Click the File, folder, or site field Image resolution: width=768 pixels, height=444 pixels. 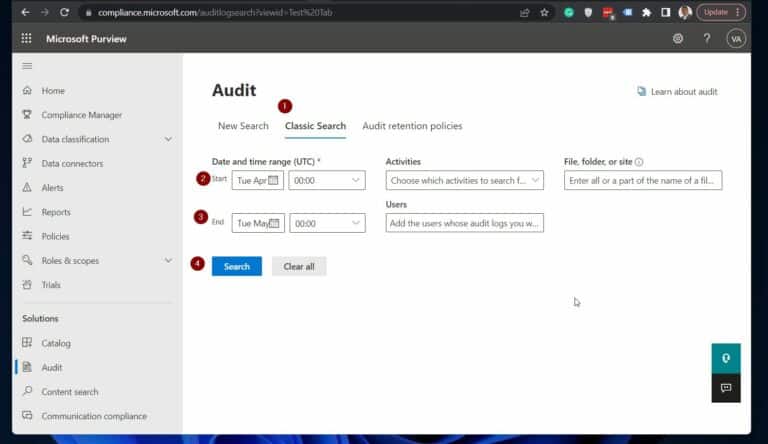coord(643,180)
